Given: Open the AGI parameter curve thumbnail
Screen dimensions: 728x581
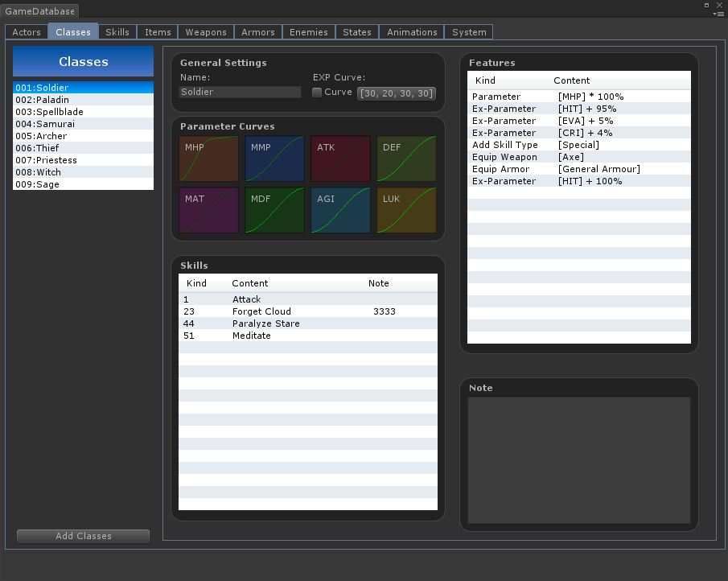Looking at the screenshot, I should tap(340, 210).
